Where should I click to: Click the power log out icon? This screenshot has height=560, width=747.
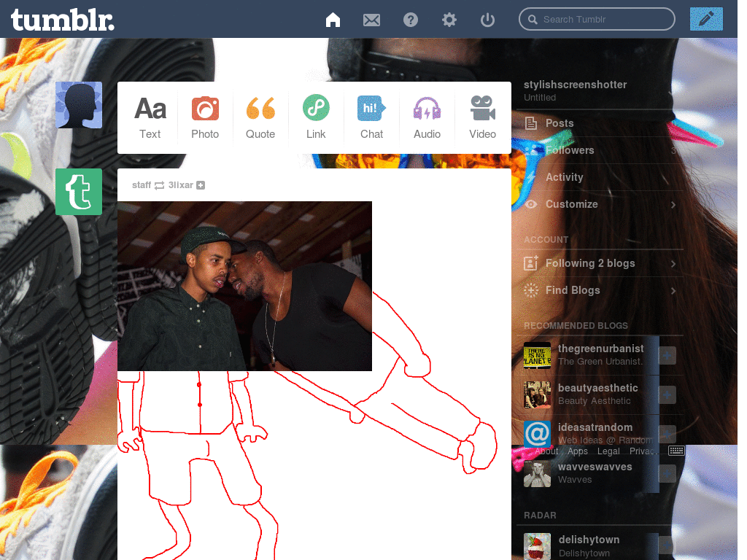[x=487, y=20]
